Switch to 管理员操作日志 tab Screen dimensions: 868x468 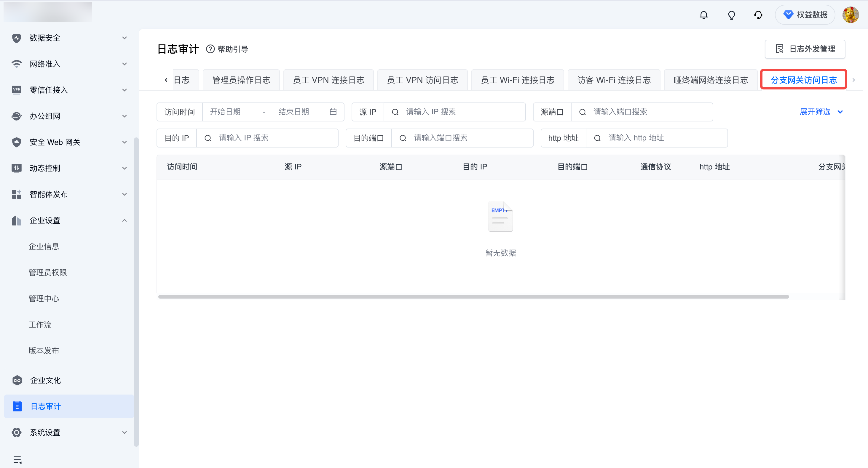[241, 80]
